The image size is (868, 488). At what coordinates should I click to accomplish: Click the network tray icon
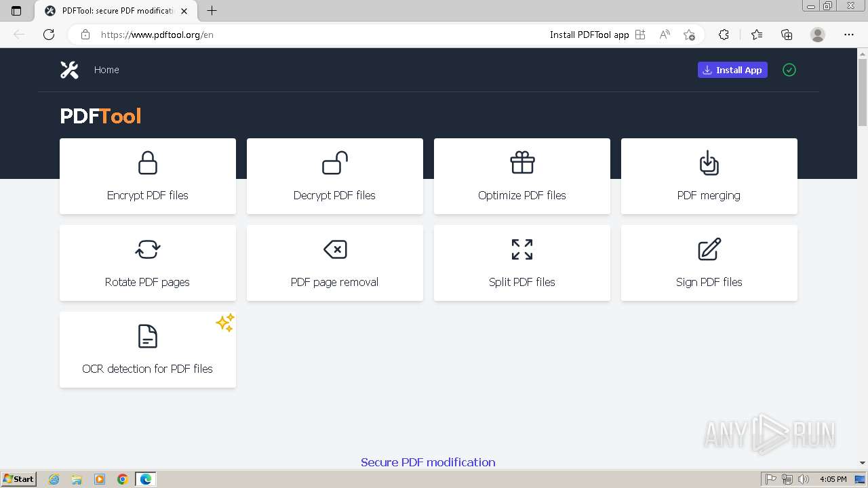[787, 479]
